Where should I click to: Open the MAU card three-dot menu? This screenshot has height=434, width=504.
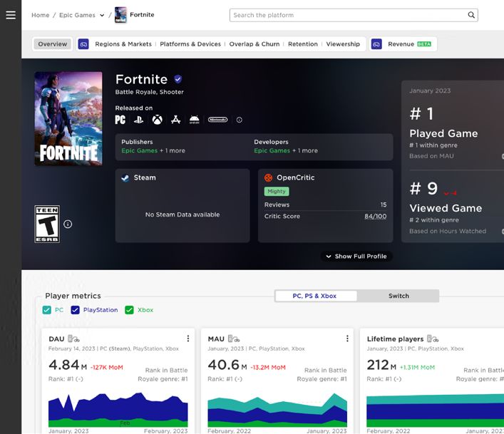347,339
